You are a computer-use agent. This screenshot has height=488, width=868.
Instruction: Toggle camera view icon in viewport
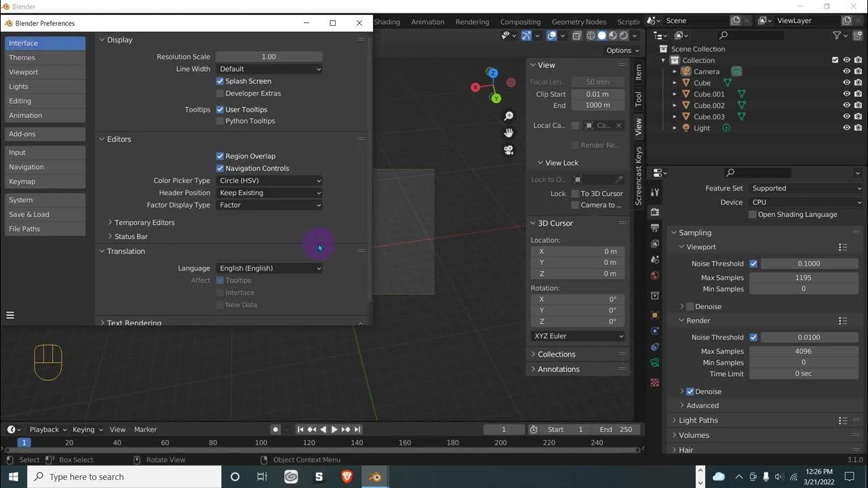point(509,150)
